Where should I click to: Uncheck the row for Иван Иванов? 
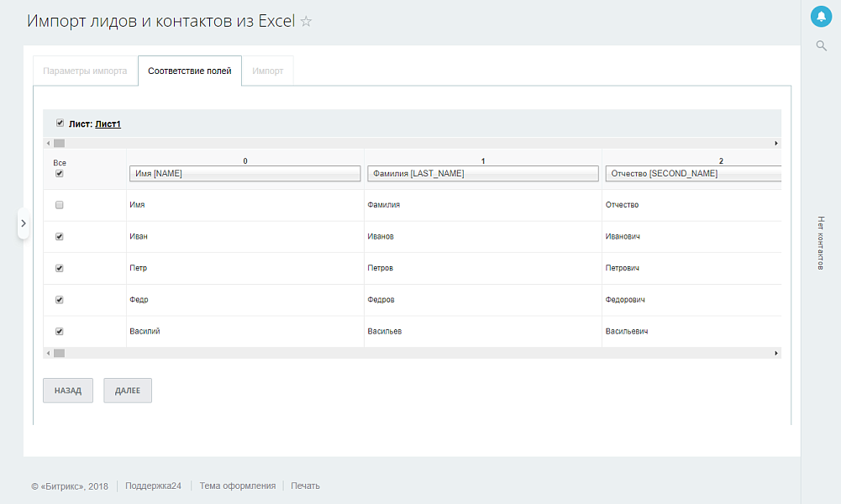(59, 236)
